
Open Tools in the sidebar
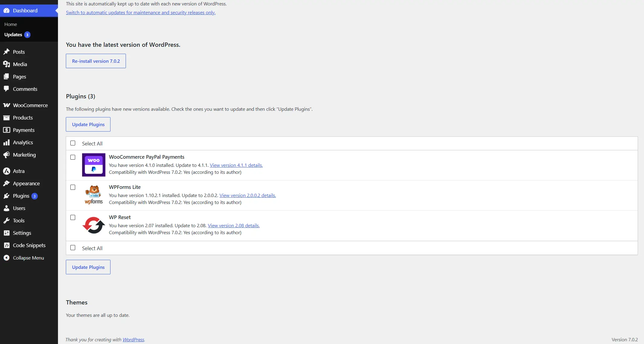[x=19, y=221]
